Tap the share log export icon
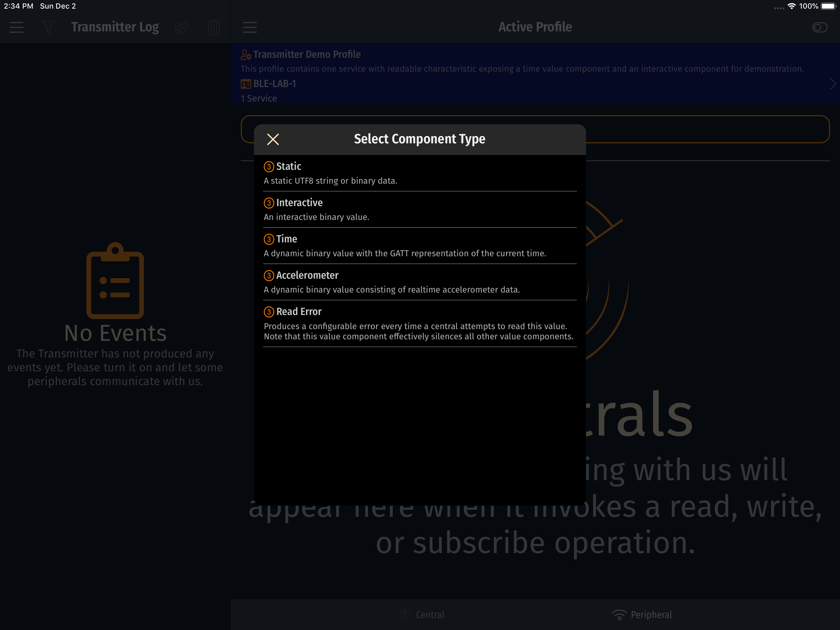This screenshot has width=840, height=630. coord(182,27)
